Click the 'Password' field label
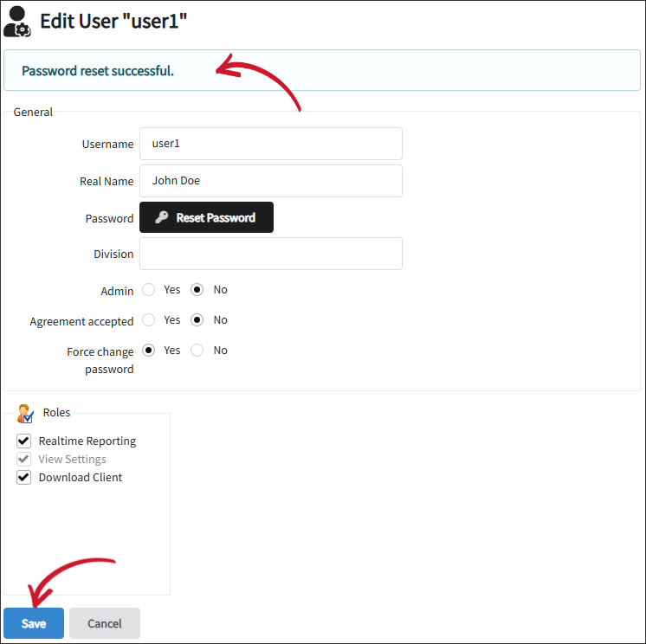The height and width of the screenshot is (644, 646). pyautogui.click(x=109, y=218)
